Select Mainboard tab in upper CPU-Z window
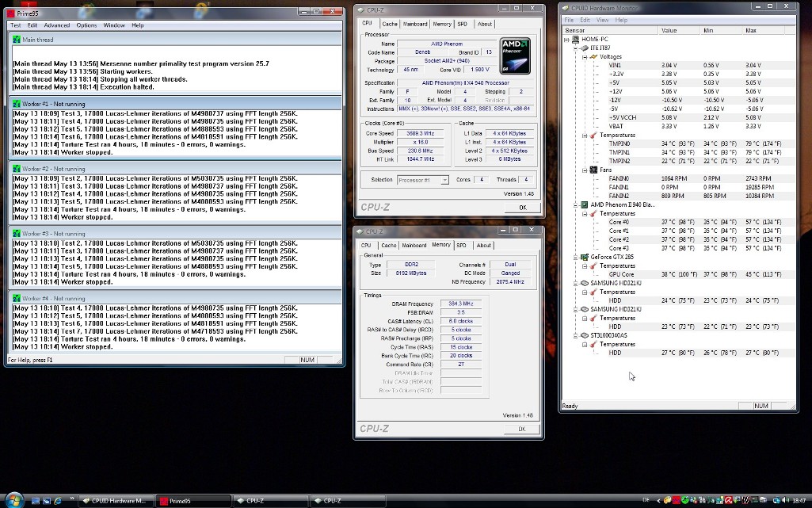The height and width of the screenshot is (508, 812). (x=415, y=25)
